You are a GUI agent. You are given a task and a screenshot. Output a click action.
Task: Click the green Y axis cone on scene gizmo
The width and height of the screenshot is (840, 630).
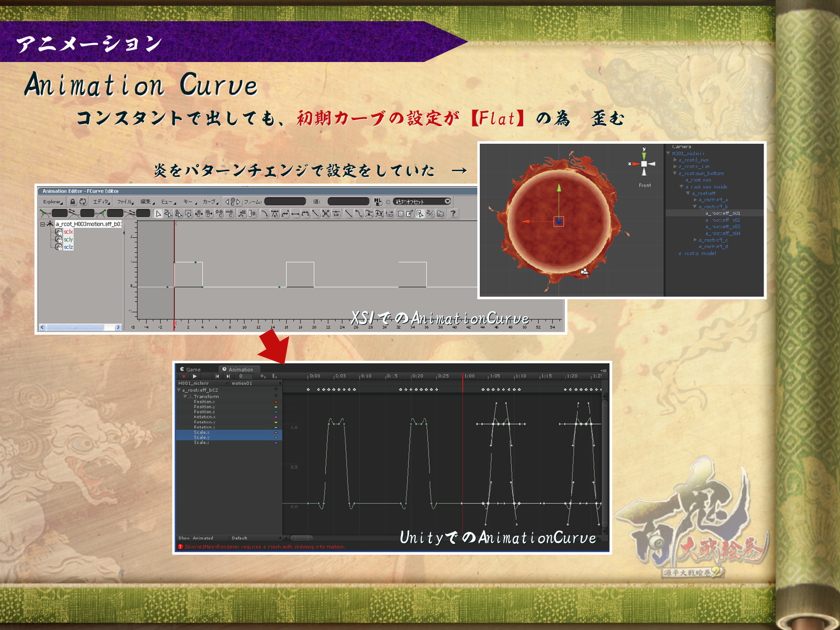644,156
